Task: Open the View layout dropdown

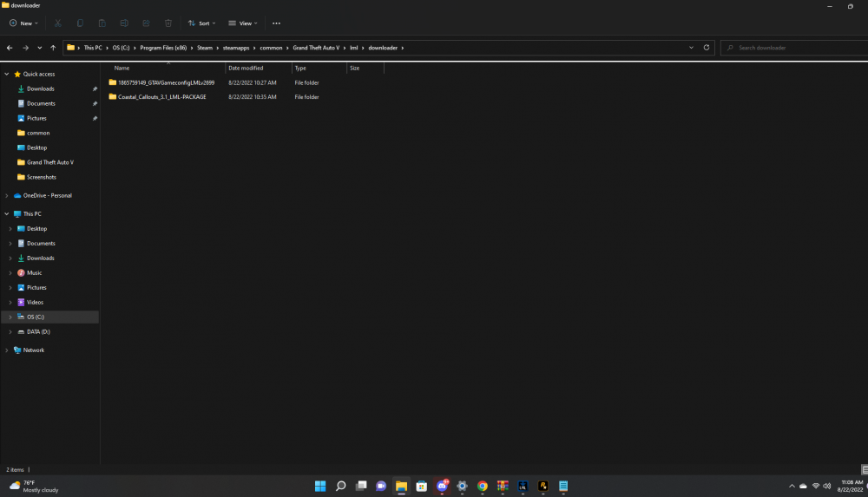Action: 243,23
